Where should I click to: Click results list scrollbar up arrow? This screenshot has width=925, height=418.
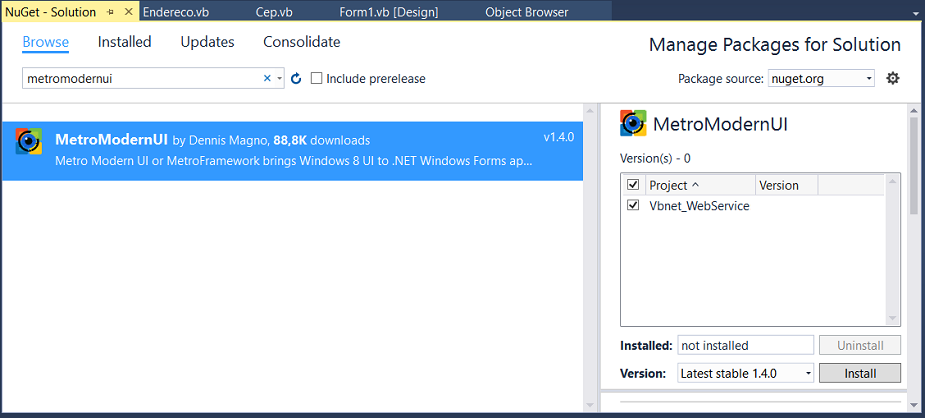tap(589, 111)
